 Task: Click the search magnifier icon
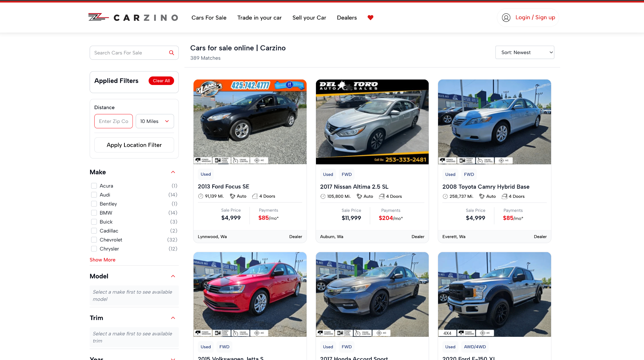[x=171, y=53]
